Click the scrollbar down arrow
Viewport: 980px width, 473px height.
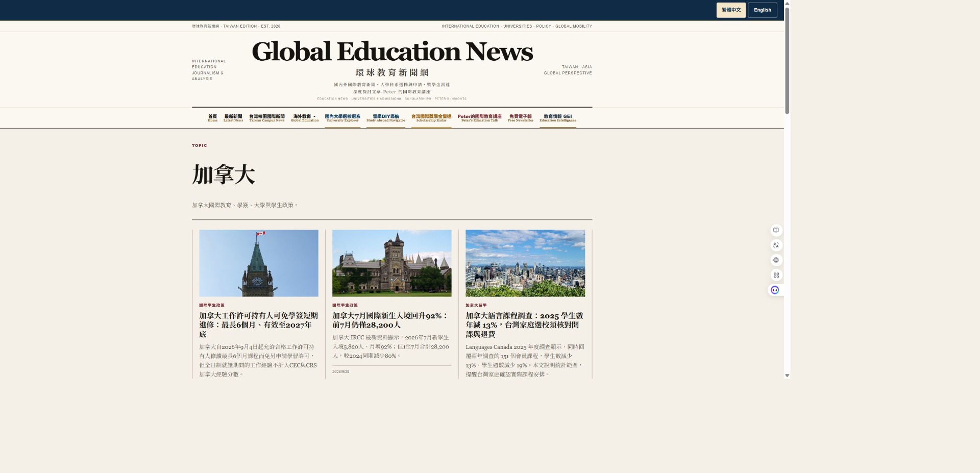point(787,376)
